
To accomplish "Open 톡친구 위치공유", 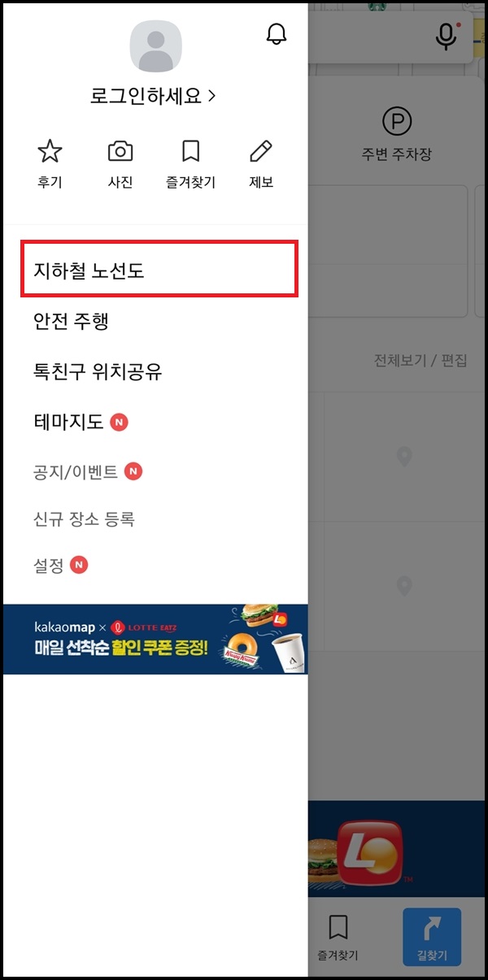I will tap(98, 372).
